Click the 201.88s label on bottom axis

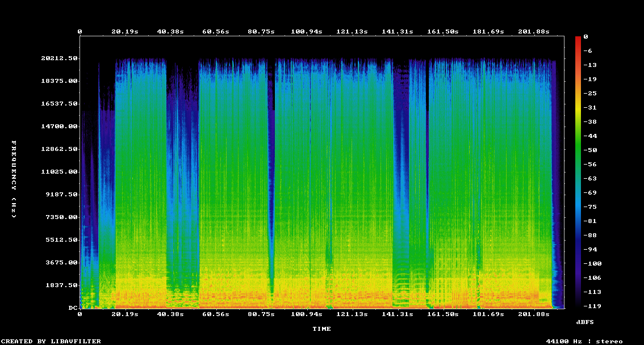(534, 314)
